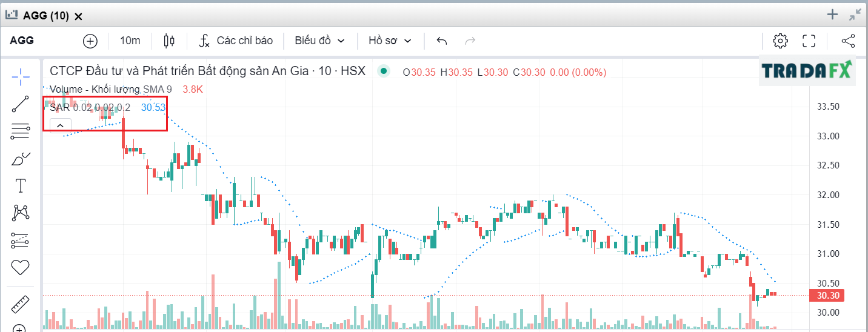Close the AGG (10) tab
Image resolution: width=868 pixels, height=332 pixels.
[x=78, y=16]
